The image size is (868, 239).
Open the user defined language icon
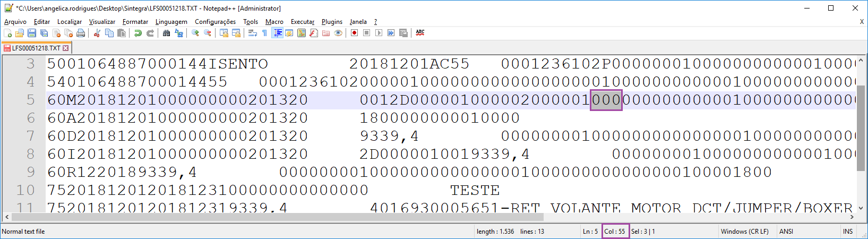(289, 33)
